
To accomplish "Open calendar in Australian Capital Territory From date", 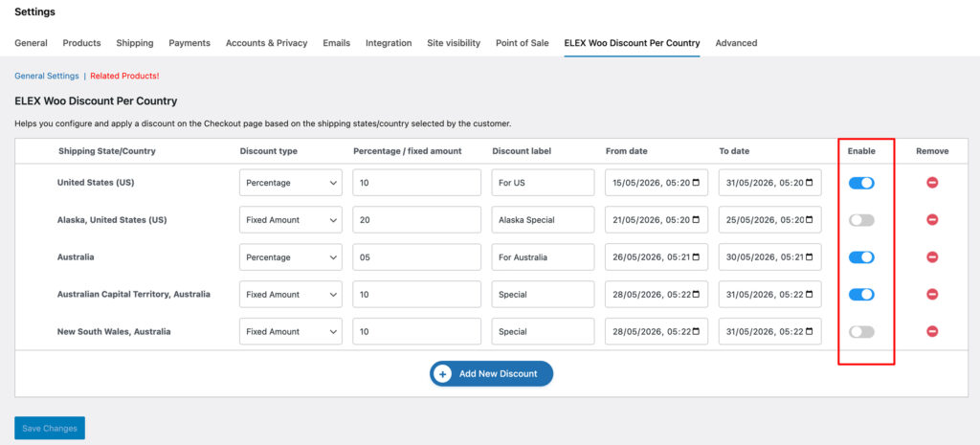I will click(x=696, y=295).
